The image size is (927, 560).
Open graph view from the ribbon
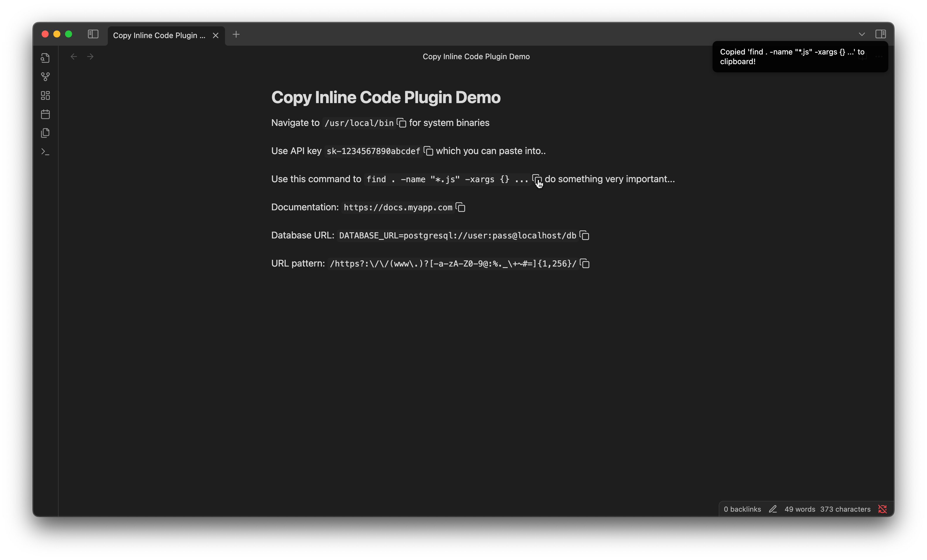pos(45,77)
